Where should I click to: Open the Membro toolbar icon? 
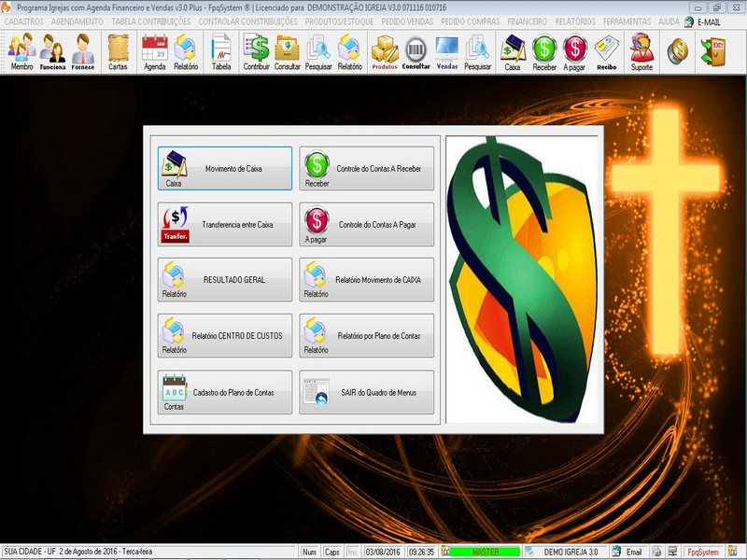[21, 52]
